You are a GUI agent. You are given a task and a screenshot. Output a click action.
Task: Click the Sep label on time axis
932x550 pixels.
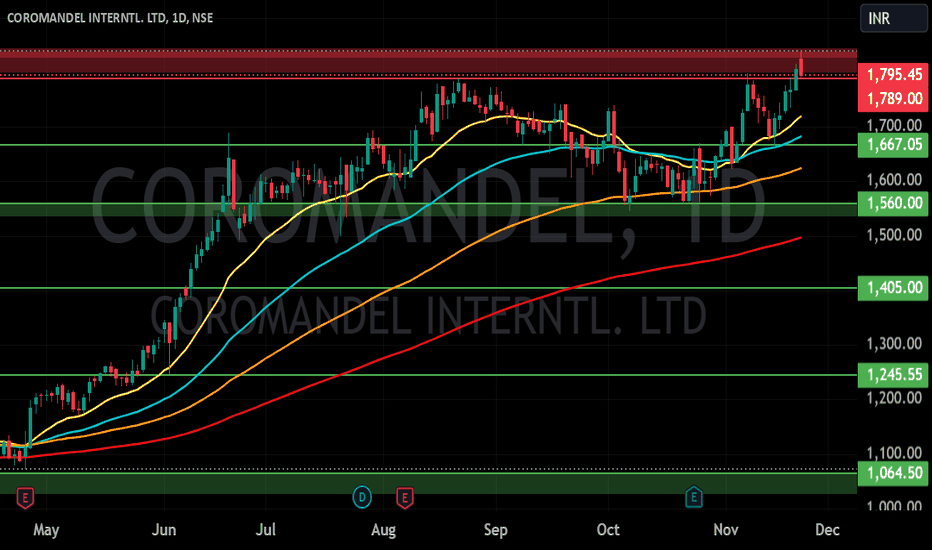tap(496, 530)
